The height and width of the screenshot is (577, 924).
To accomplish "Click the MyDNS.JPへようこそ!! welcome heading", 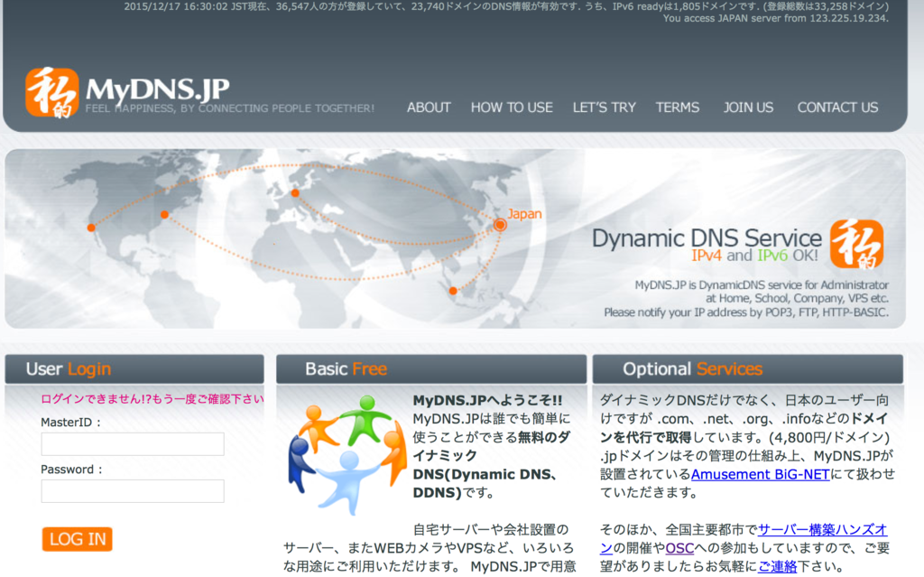I will click(x=487, y=401).
